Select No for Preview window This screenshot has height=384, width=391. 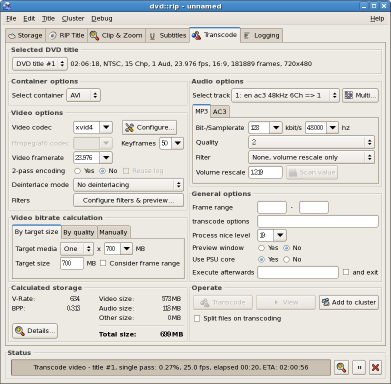[286, 248]
